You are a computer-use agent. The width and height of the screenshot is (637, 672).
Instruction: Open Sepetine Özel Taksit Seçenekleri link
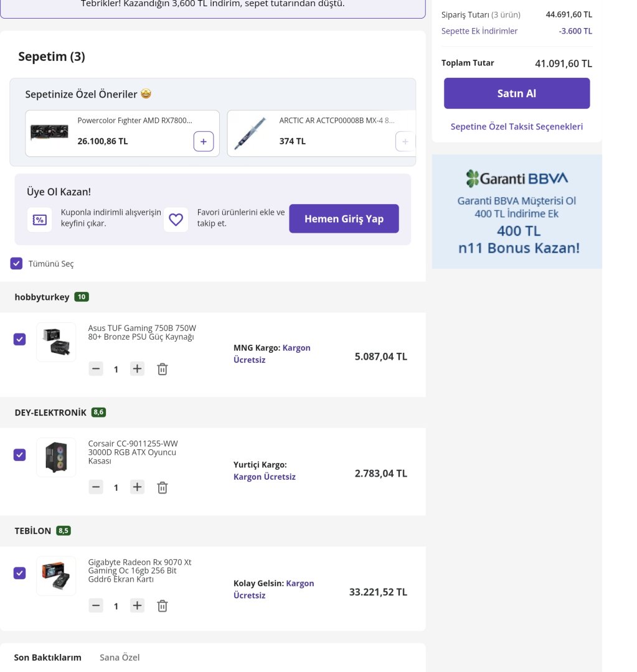[x=517, y=126]
